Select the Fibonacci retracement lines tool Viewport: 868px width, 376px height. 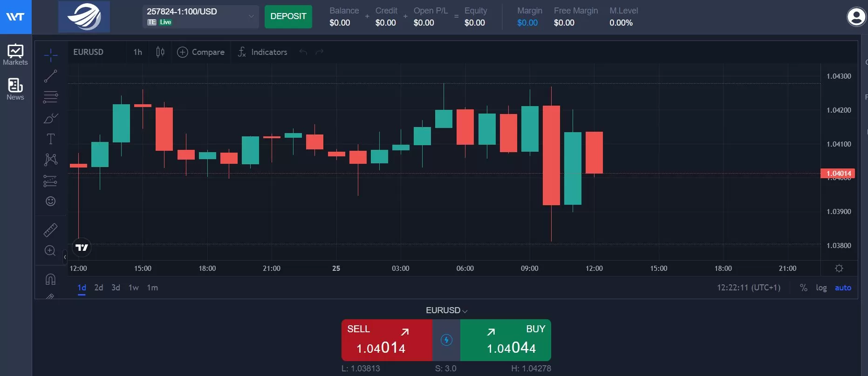[x=51, y=97]
